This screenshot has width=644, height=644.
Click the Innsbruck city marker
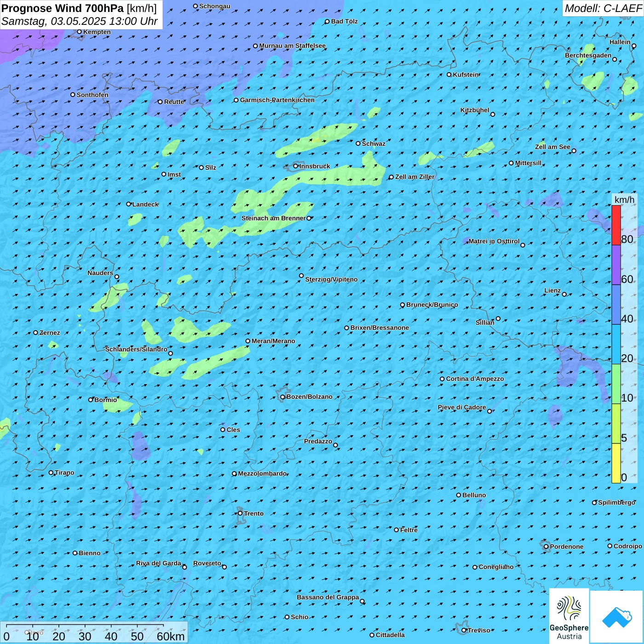click(296, 166)
